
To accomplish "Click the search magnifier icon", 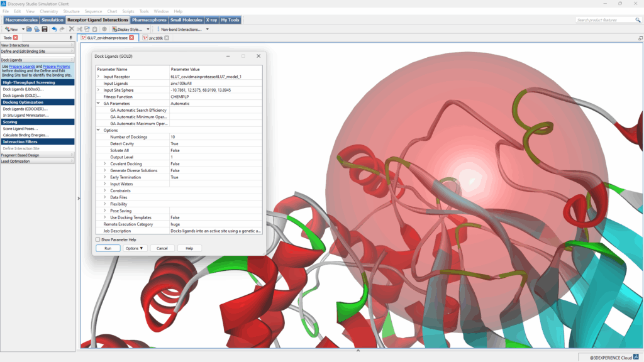I will point(637,20).
